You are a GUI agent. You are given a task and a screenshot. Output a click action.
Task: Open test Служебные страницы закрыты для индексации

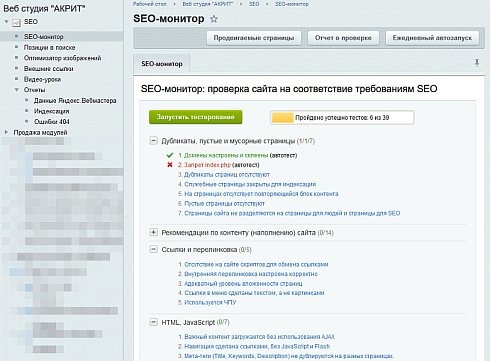(250, 184)
